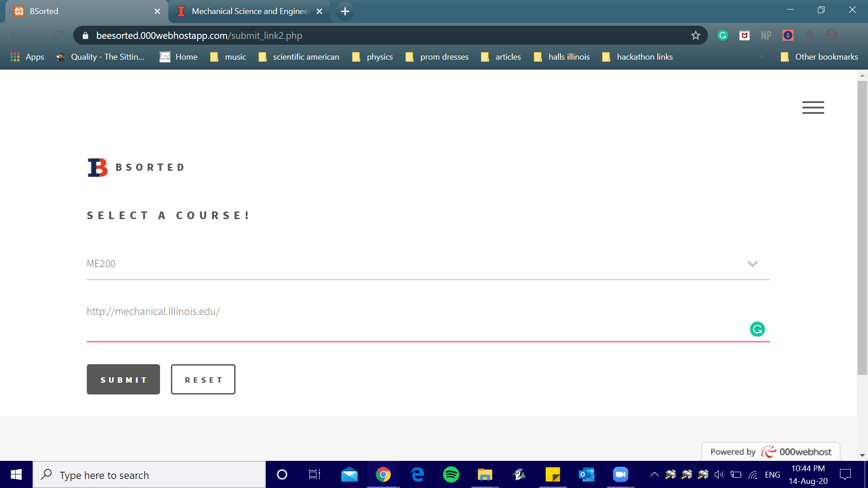Click the Grammarly icon in the link field
The image size is (868, 488).
tap(757, 329)
